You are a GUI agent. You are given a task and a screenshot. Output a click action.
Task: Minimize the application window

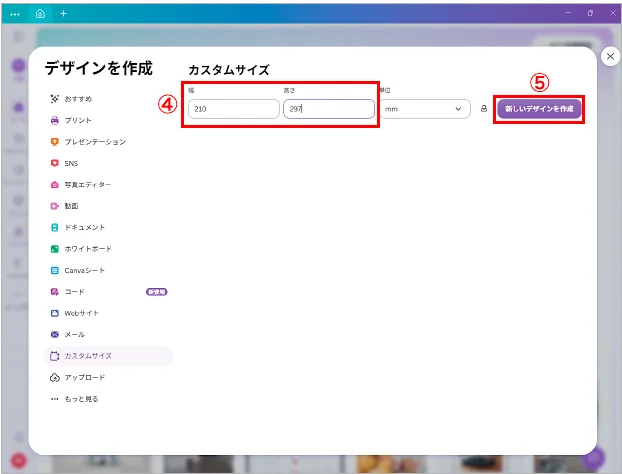point(568,13)
